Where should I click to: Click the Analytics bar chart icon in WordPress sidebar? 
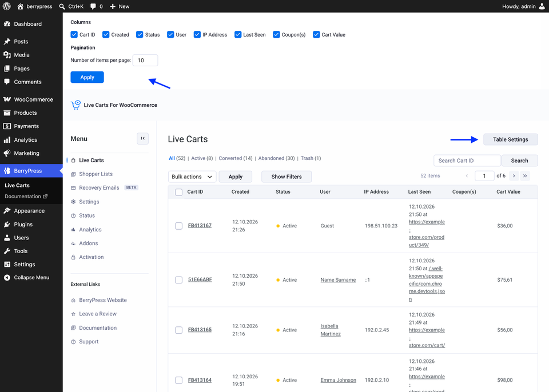coord(7,139)
